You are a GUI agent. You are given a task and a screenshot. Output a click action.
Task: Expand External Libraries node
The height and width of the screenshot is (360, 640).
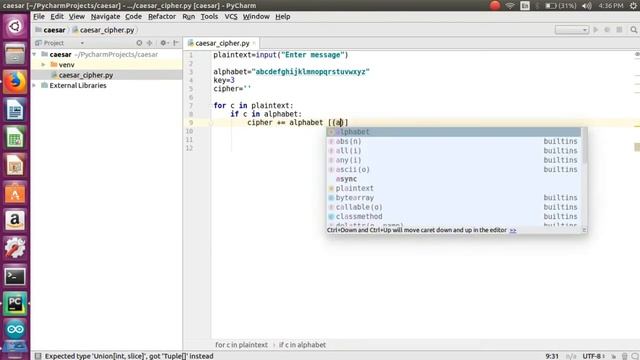pos(35,85)
